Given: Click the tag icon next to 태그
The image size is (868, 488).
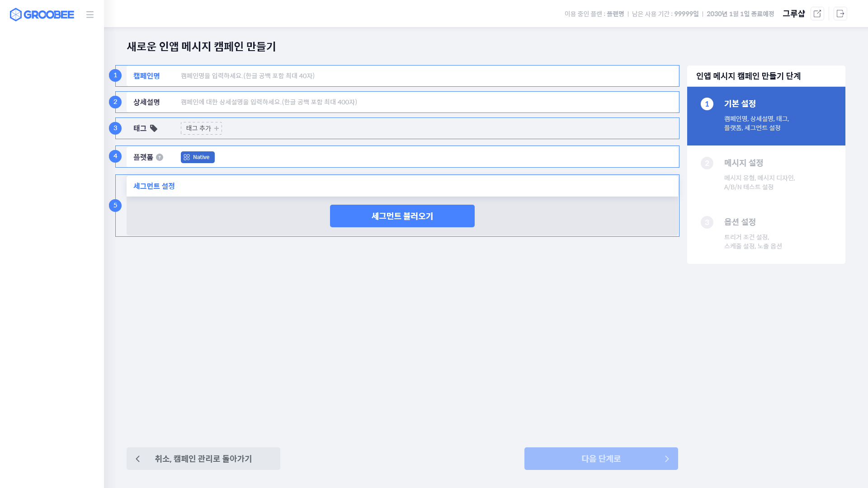Looking at the screenshot, I should pyautogui.click(x=154, y=128).
